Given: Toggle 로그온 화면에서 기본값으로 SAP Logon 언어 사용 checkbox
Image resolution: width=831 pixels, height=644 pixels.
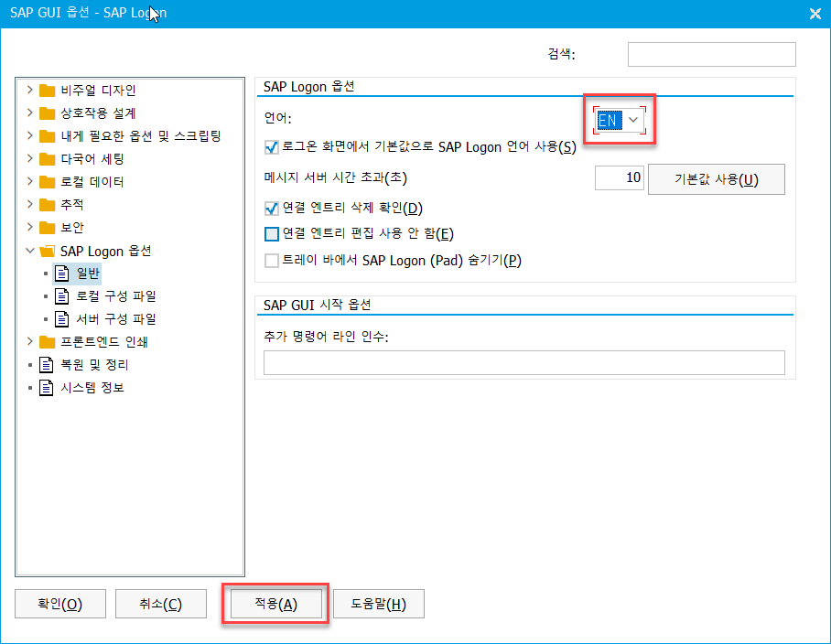Looking at the screenshot, I should [271, 147].
